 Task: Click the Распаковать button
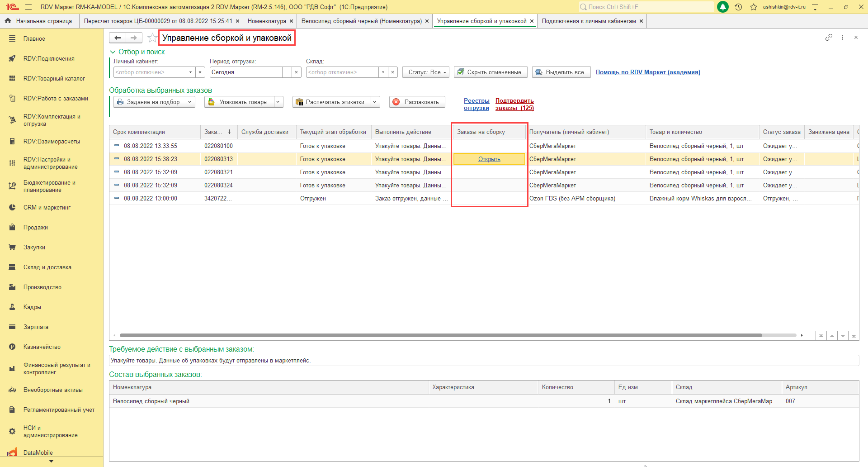point(417,102)
